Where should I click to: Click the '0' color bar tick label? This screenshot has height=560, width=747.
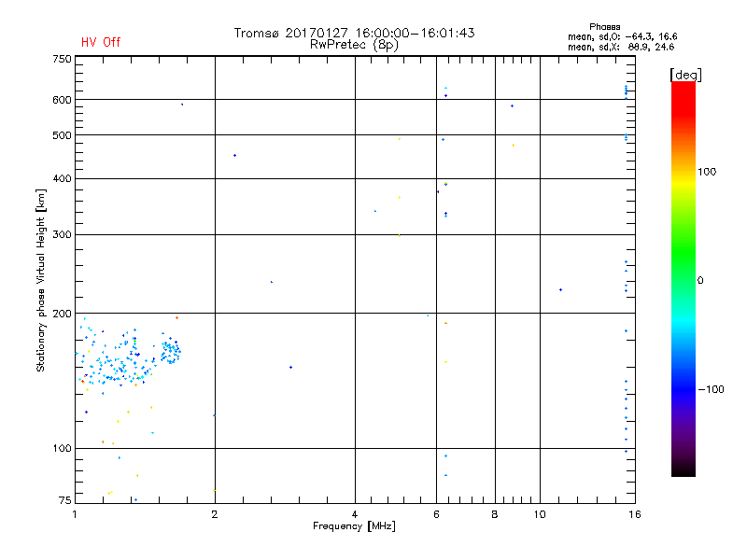tap(700, 281)
